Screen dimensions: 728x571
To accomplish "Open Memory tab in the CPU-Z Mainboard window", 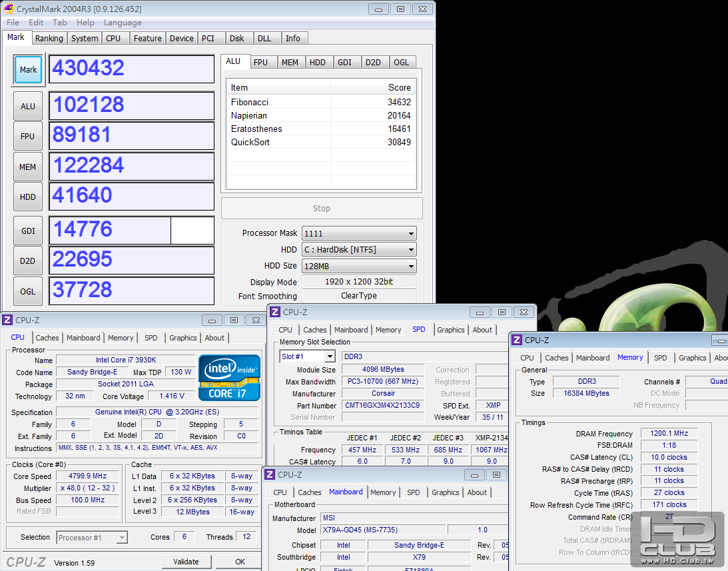I will click(383, 492).
